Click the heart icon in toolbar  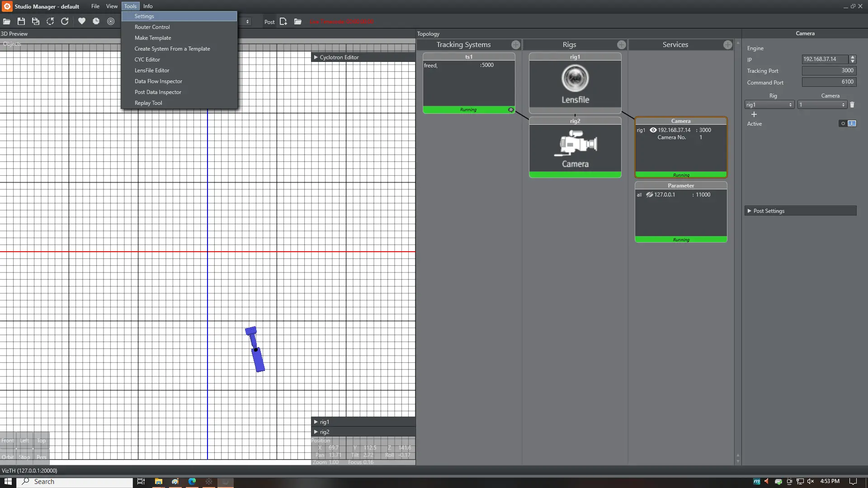pyautogui.click(x=82, y=21)
